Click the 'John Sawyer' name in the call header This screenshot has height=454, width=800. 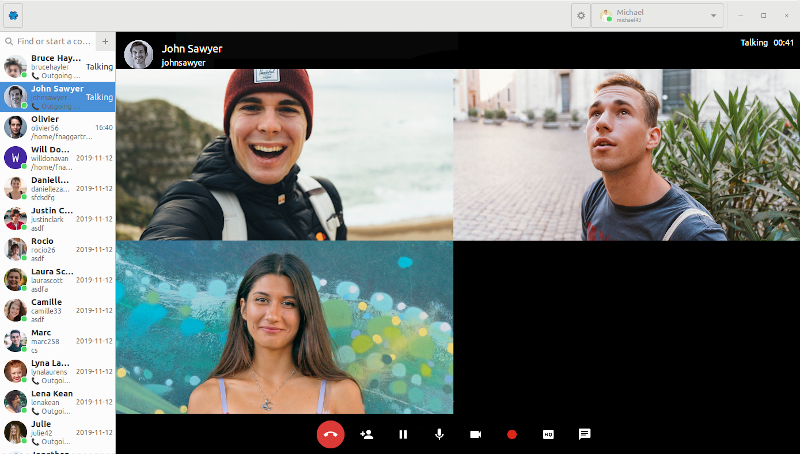coord(192,49)
